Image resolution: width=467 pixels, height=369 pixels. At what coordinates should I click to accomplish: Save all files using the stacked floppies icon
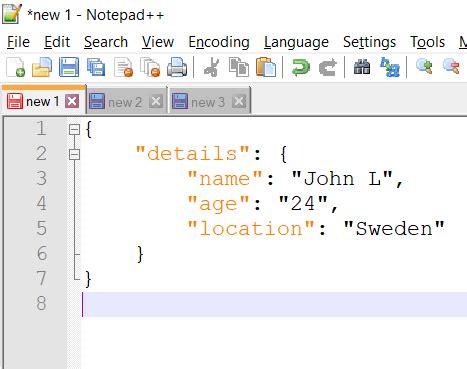tap(96, 67)
